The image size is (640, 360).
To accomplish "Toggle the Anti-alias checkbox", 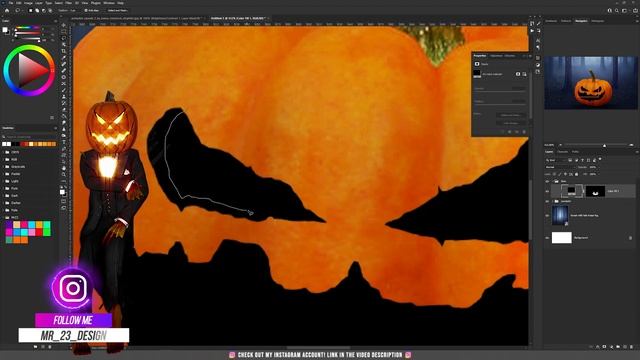I will point(85,11).
